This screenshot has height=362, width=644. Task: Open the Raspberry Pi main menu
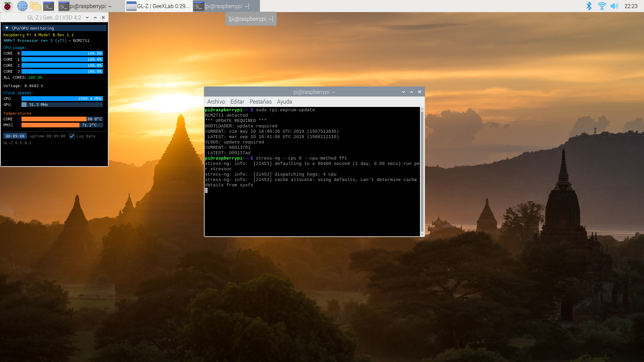point(7,6)
